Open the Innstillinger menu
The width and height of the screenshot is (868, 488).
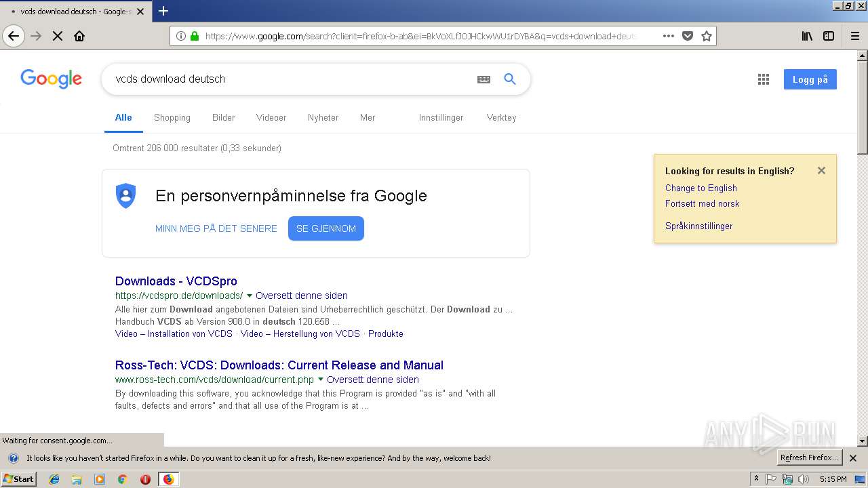(441, 117)
